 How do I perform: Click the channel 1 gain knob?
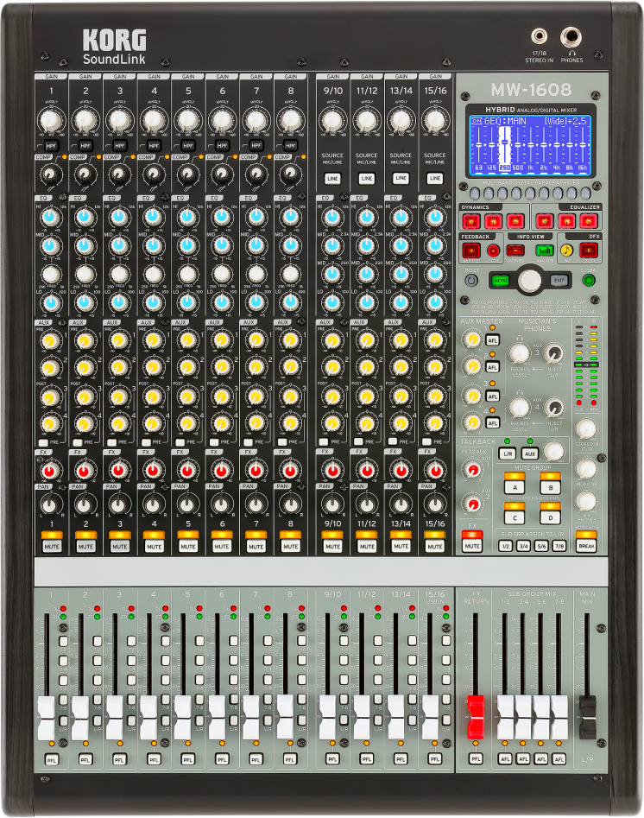pyautogui.click(x=51, y=119)
